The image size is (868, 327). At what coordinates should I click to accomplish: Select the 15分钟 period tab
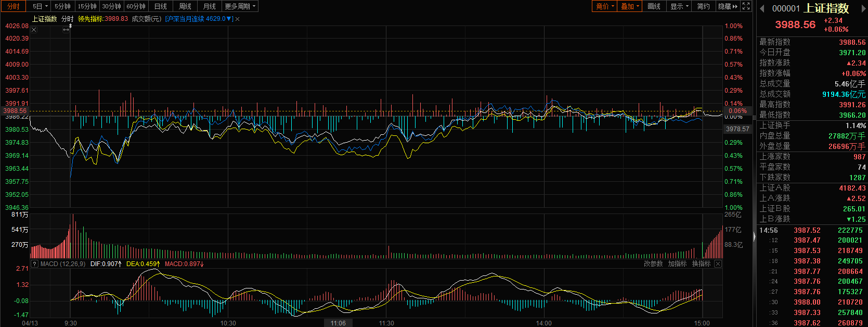click(x=87, y=6)
